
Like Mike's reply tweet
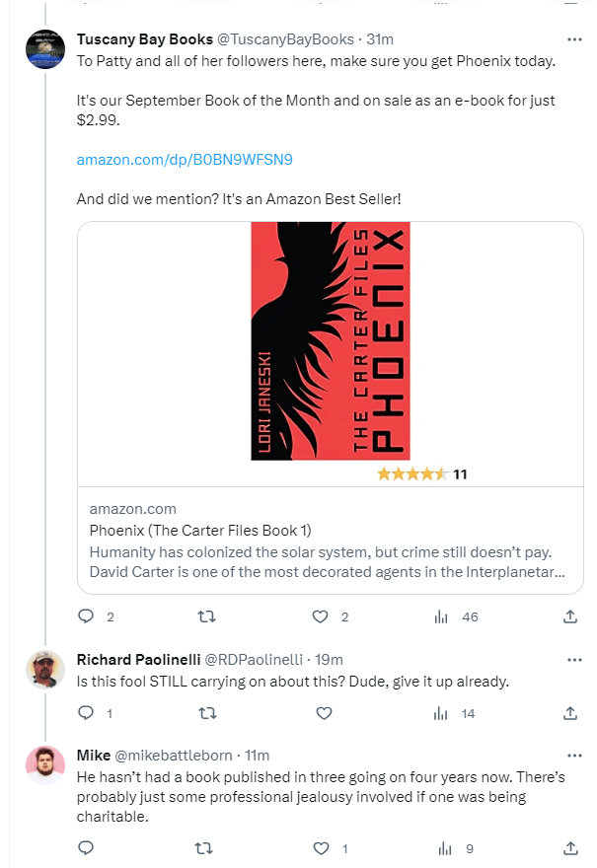pos(320,847)
